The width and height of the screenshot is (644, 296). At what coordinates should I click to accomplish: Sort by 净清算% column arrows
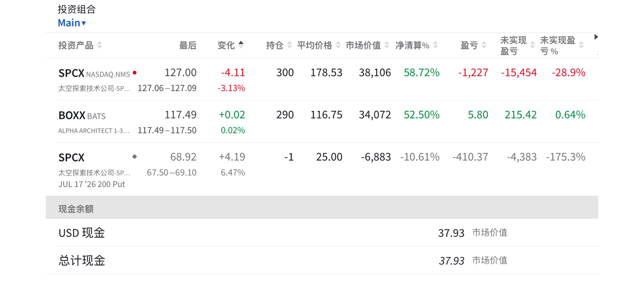tap(435, 45)
